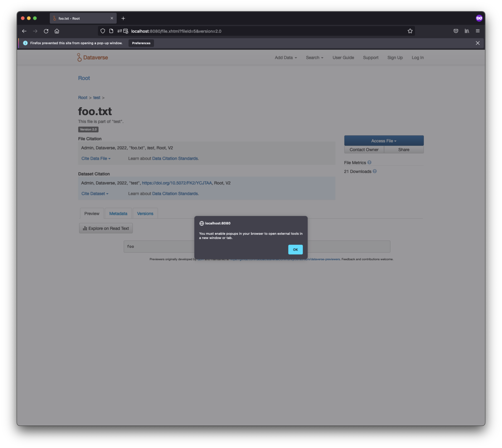
Task: Open the Root heading link
Action: (x=84, y=78)
